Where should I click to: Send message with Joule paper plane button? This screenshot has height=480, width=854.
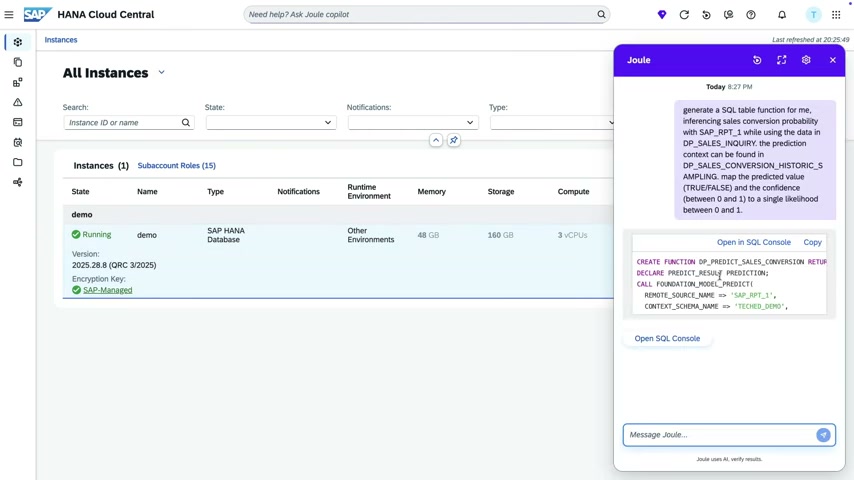[x=823, y=435]
